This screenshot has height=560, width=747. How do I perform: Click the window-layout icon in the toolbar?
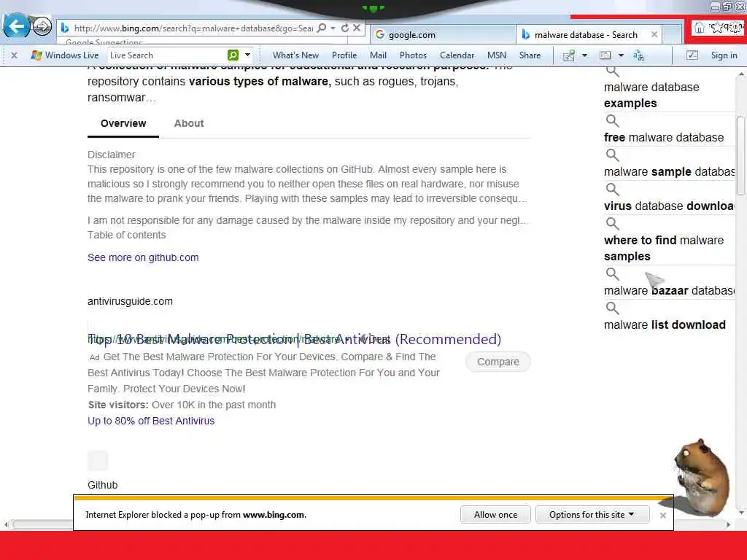605,55
